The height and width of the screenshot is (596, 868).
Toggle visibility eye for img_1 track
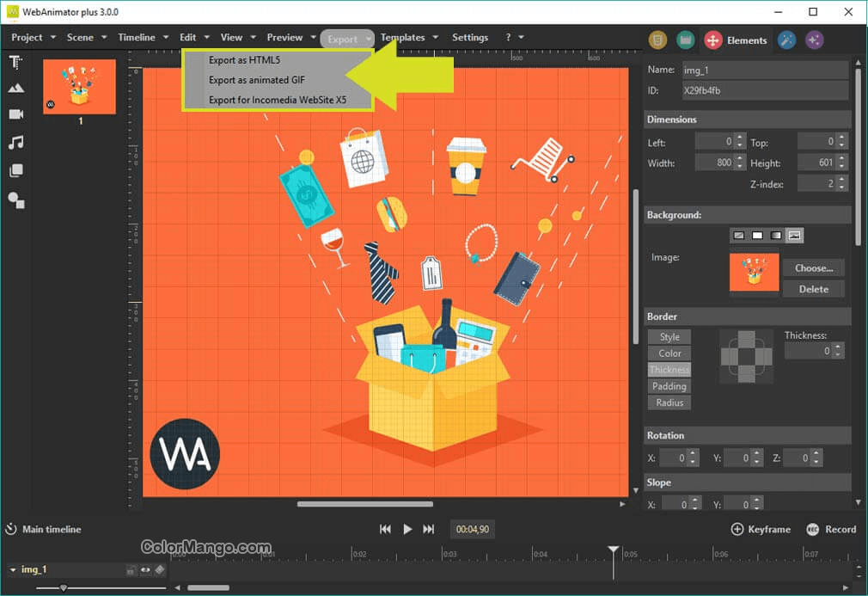[x=144, y=569]
